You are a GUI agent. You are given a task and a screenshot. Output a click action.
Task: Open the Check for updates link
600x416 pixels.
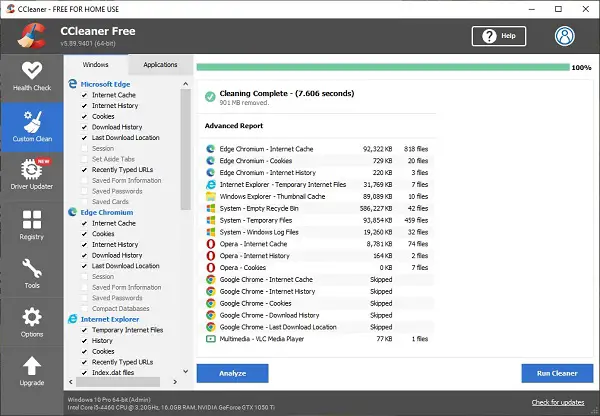tap(558, 402)
